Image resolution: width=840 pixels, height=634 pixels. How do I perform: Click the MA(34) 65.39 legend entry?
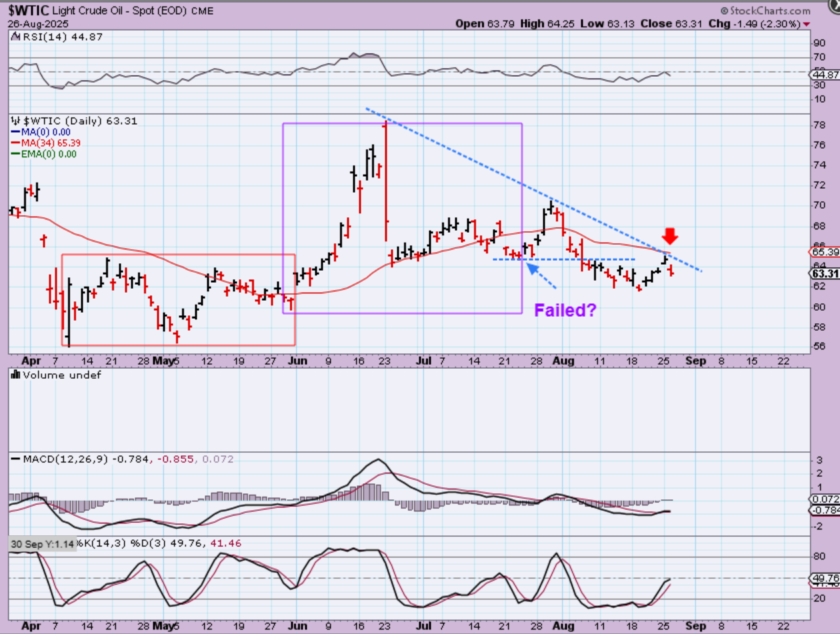[48, 143]
